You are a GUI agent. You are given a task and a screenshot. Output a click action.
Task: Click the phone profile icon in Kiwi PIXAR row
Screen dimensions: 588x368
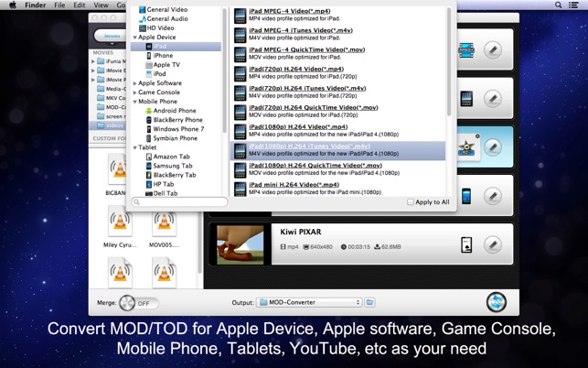coord(466,244)
